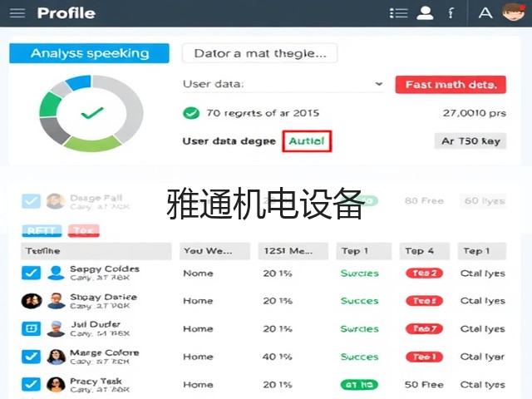This screenshot has width=532, height=399.
Task: Click the user account icon in header
Action: pos(425,13)
